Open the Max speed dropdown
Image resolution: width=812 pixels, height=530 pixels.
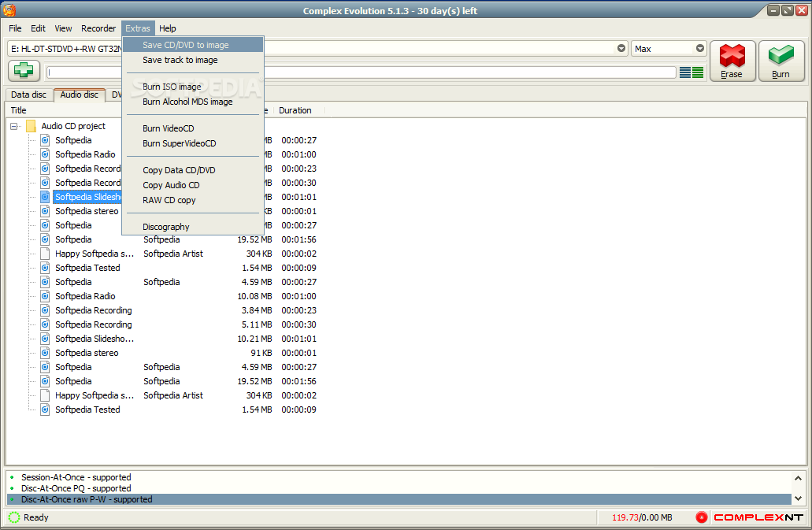tap(699, 48)
